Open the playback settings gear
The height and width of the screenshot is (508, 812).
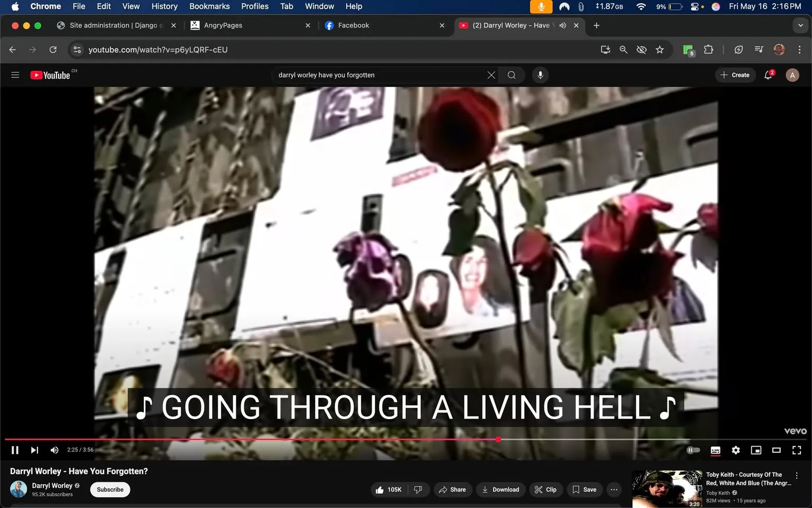point(735,450)
